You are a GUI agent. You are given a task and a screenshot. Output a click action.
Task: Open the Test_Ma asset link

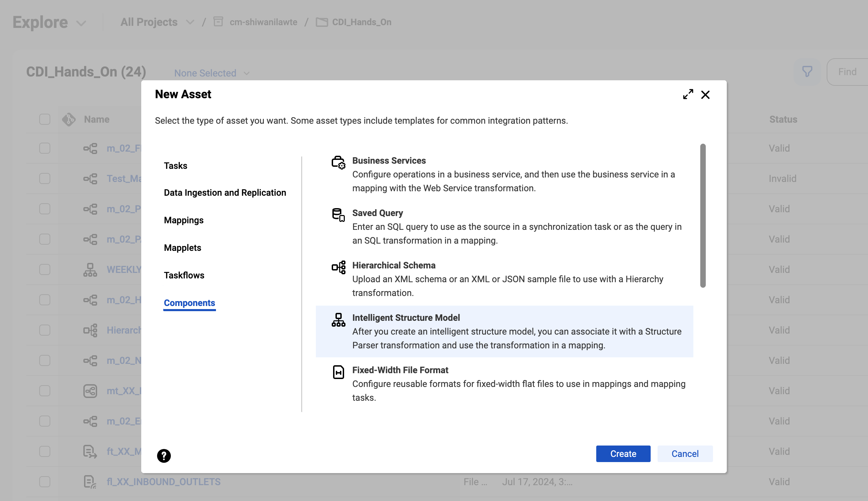click(124, 178)
